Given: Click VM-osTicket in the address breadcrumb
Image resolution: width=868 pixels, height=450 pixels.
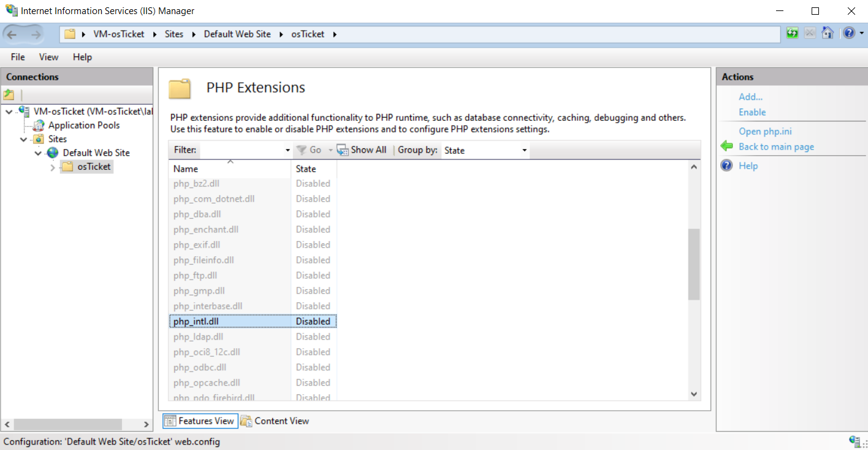Looking at the screenshot, I should [x=119, y=34].
